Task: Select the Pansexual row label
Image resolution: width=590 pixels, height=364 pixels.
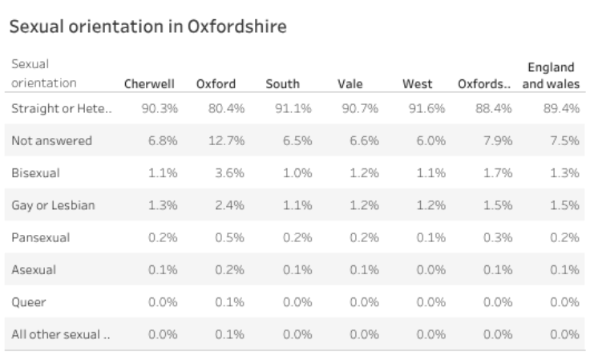Action: click(x=41, y=237)
